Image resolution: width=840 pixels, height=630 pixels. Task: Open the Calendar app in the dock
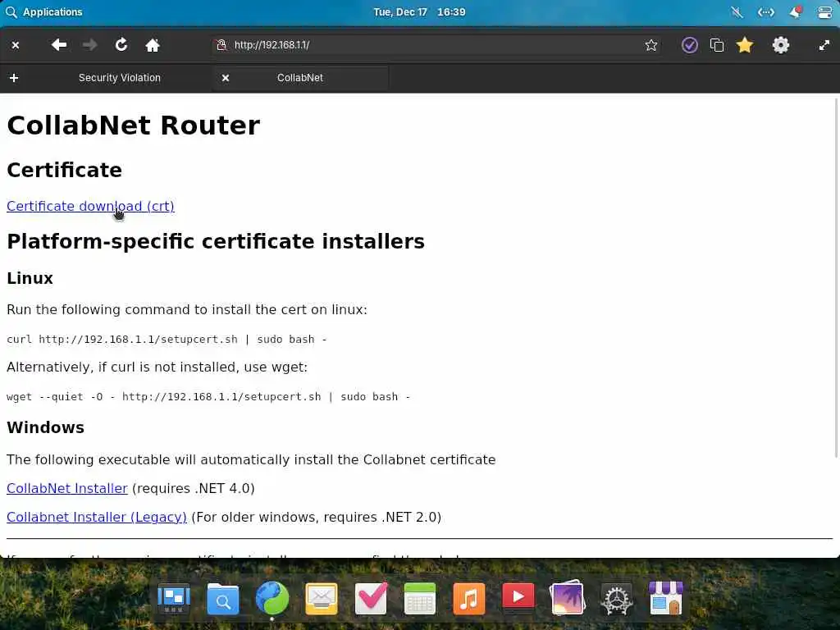tap(420, 598)
